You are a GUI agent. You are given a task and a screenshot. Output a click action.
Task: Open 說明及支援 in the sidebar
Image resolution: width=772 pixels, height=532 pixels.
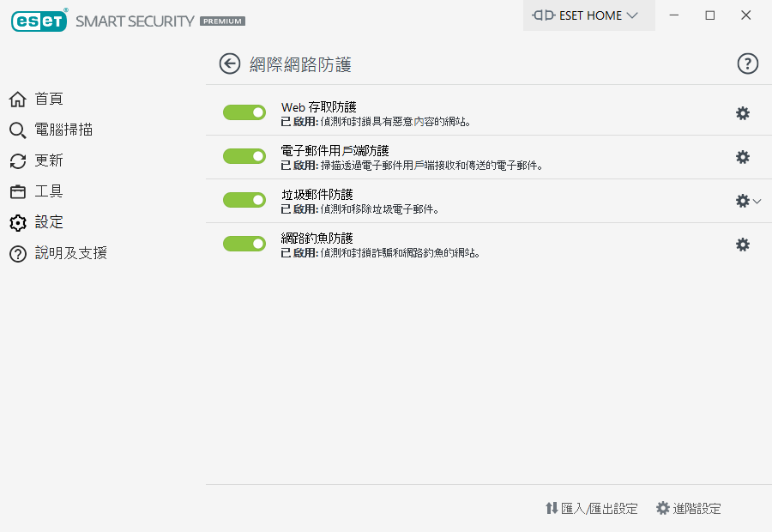(70, 253)
